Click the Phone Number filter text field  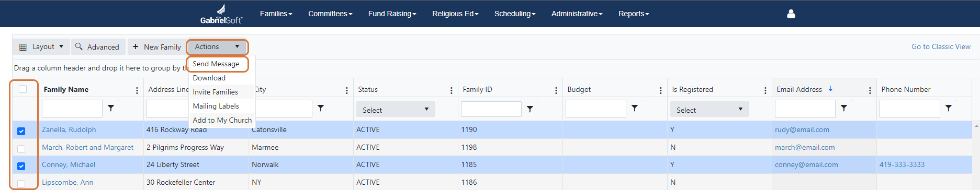click(x=910, y=109)
